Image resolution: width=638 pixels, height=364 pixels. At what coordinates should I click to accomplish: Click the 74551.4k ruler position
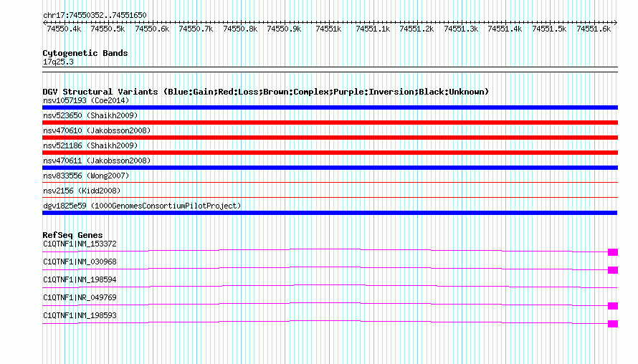[505, 29]
